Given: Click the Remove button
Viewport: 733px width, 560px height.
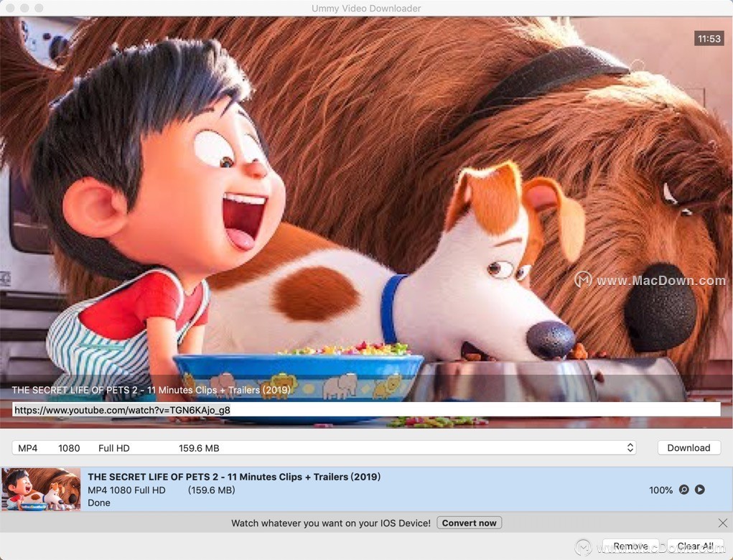Looking at the screenshot, I should pyautogui.click(x=630, y=546).
